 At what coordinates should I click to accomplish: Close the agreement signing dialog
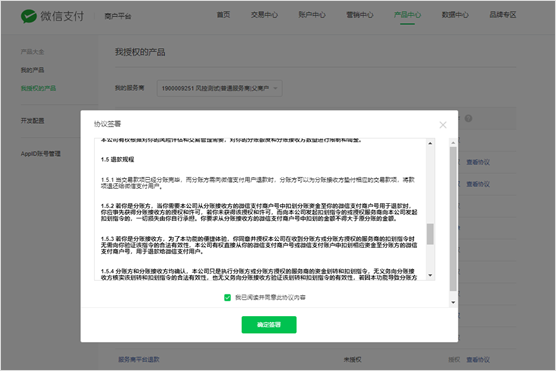pos(443,125)
